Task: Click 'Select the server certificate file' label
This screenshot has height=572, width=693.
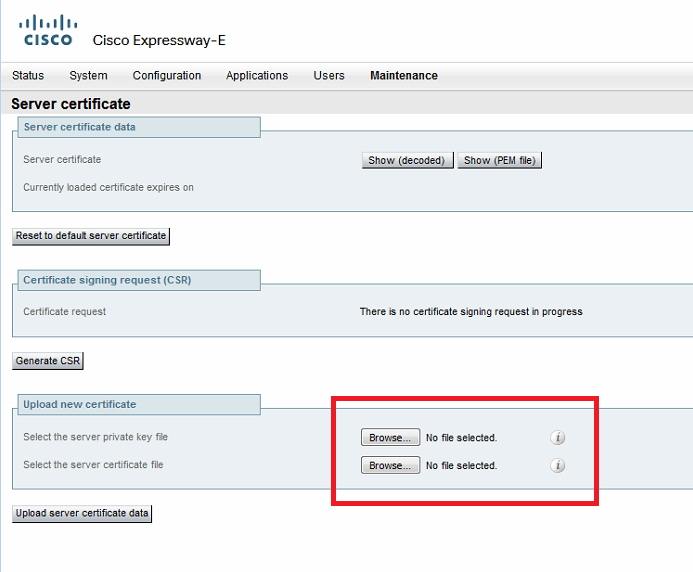Action: 93,465
